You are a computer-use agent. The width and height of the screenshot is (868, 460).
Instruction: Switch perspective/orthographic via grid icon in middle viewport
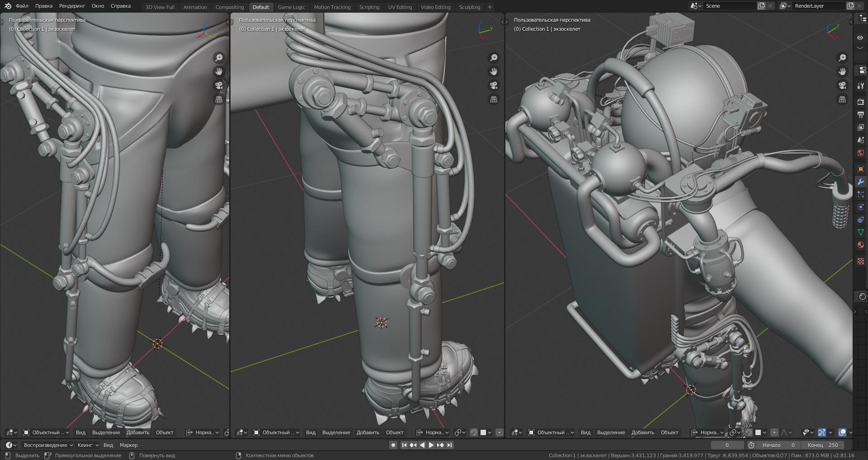[494, 99]
